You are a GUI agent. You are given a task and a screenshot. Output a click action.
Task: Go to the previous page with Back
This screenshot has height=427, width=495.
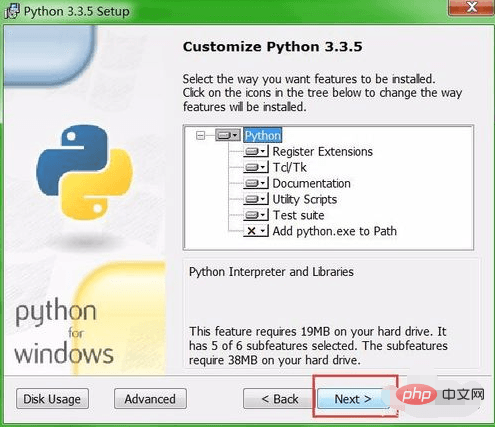279,399
